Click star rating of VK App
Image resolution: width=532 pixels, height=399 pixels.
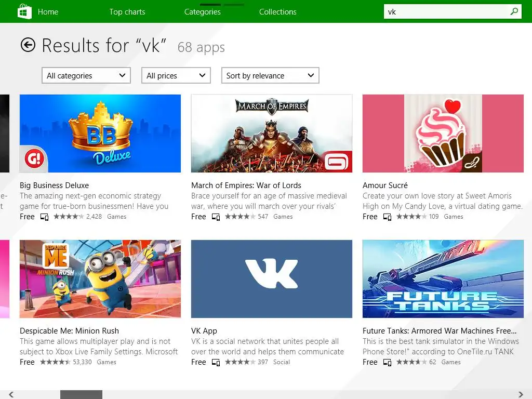240,362
